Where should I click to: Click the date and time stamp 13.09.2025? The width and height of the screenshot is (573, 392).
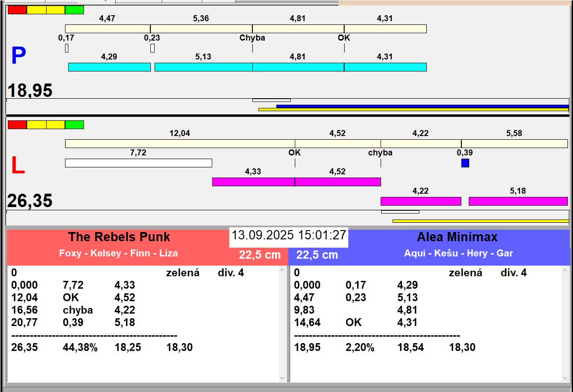coord(288,235)
